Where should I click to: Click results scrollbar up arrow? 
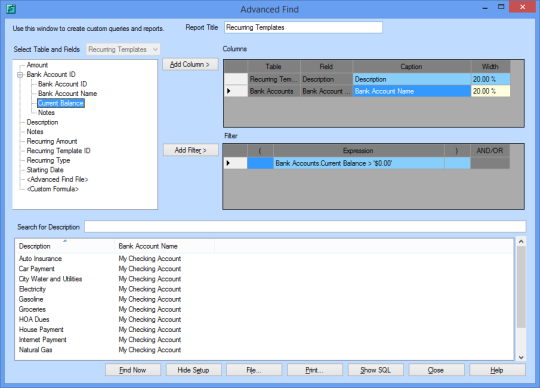point(521,242)
